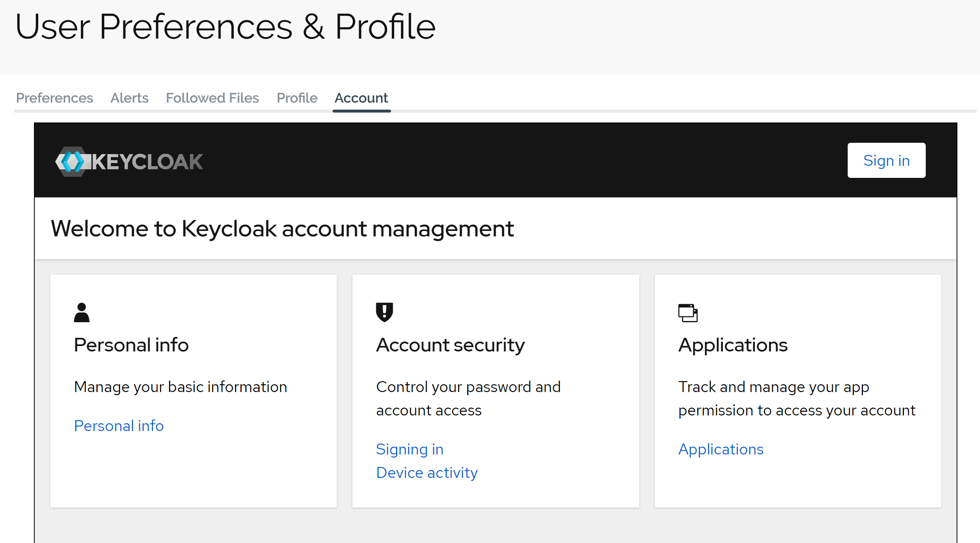Follow the Signing in link

coord(410,449)
